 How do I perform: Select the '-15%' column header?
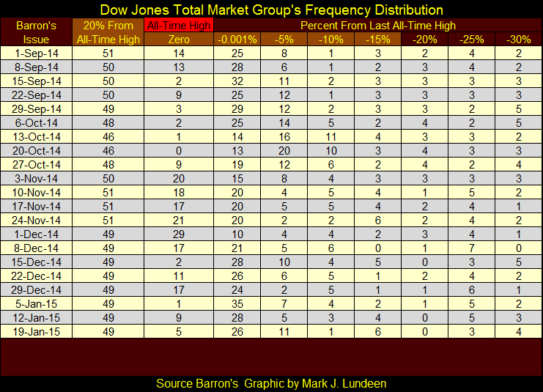click(x=378, y=39)
